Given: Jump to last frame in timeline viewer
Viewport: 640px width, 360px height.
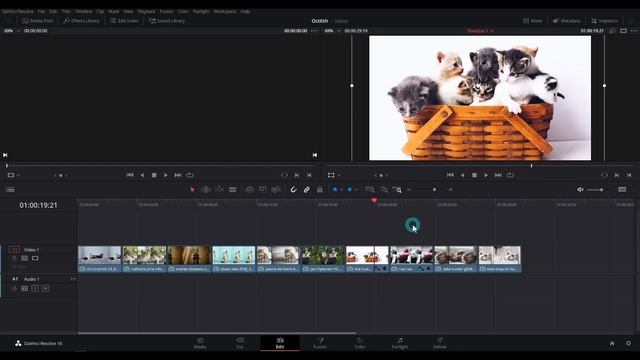Looking at the screenshot, I should click(x=498, y=175).
